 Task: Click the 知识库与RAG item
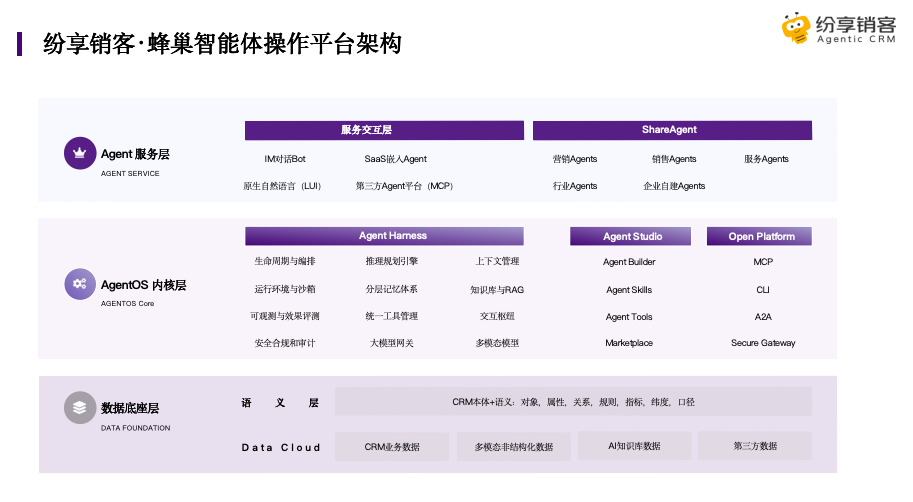[x=497, y=289]
